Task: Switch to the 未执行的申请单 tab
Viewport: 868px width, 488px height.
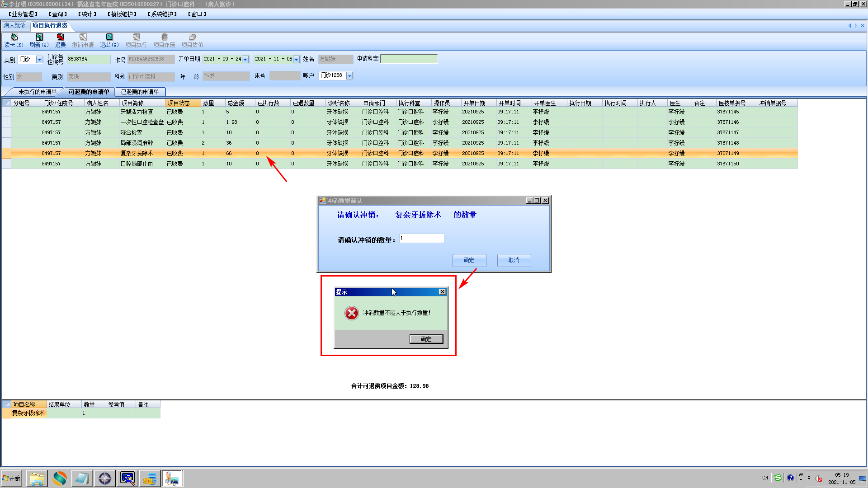Action: coord(38,92)
